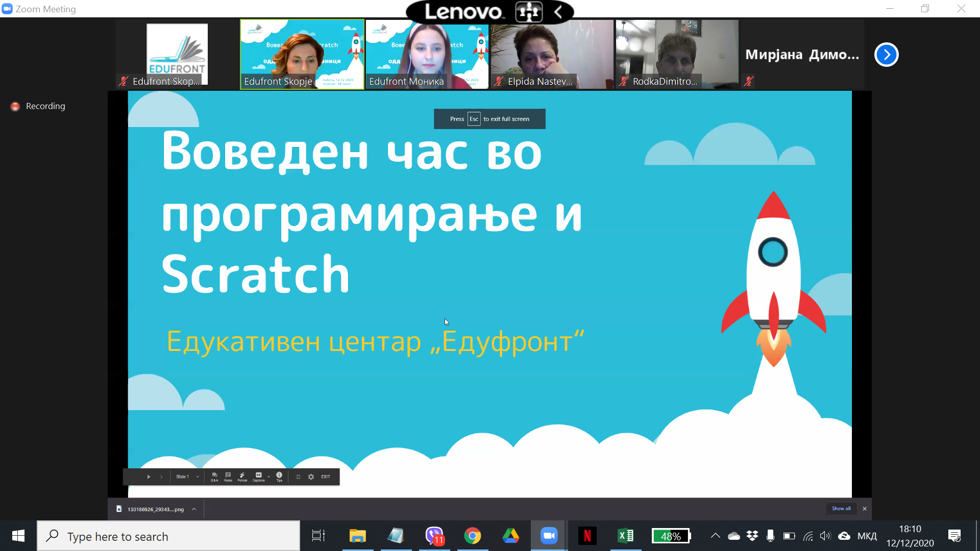Open speaker Notes in presentation toolbar
The image size is (980, 551).
point(228,477)
